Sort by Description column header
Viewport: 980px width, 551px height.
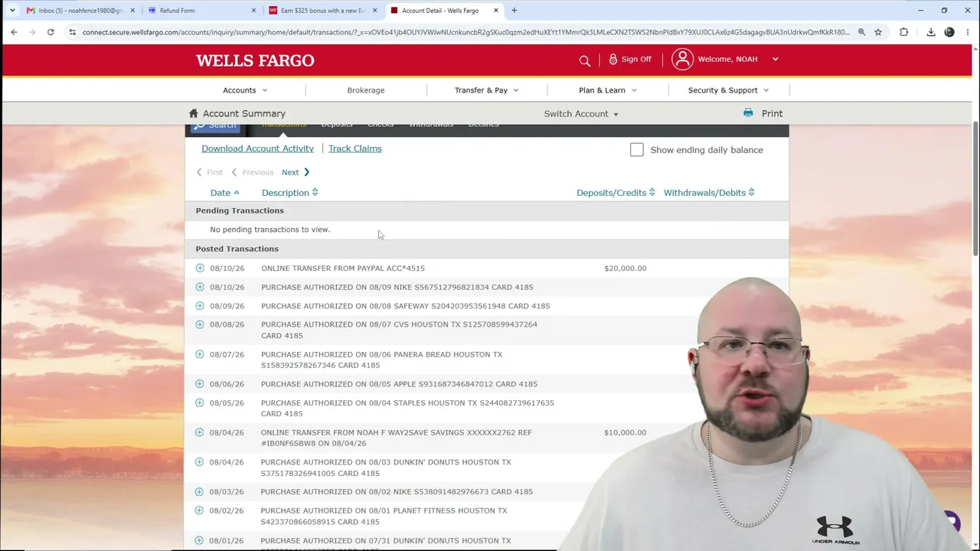click(289, 193)
